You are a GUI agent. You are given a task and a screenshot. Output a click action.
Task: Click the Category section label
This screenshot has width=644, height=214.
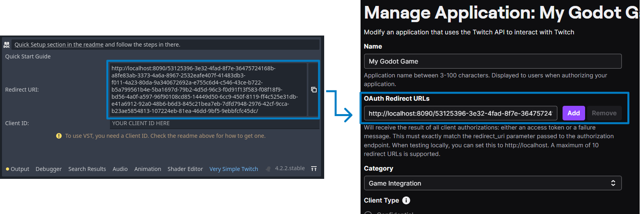coord(378,168)
